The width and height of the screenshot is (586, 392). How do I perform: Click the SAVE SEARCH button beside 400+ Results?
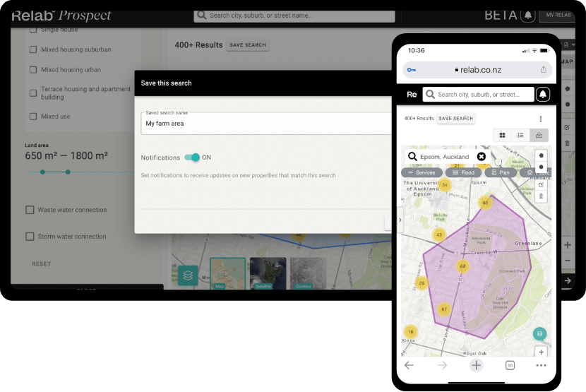tap(247, 45)
